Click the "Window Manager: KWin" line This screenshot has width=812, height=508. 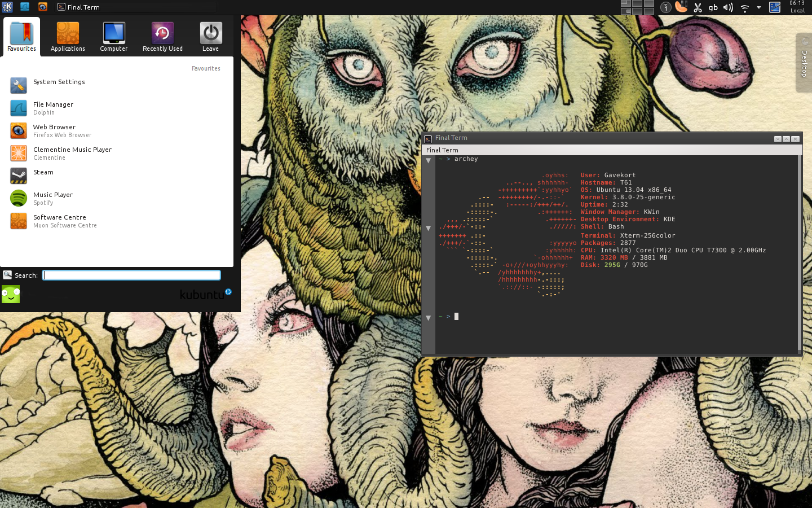coord(620,212)
